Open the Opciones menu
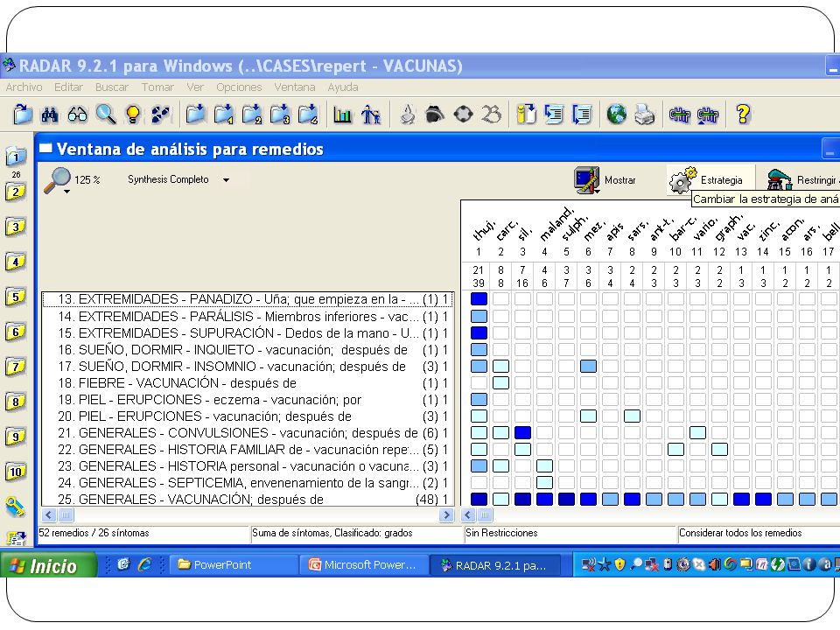840x630 pixels. click(239, 87)
